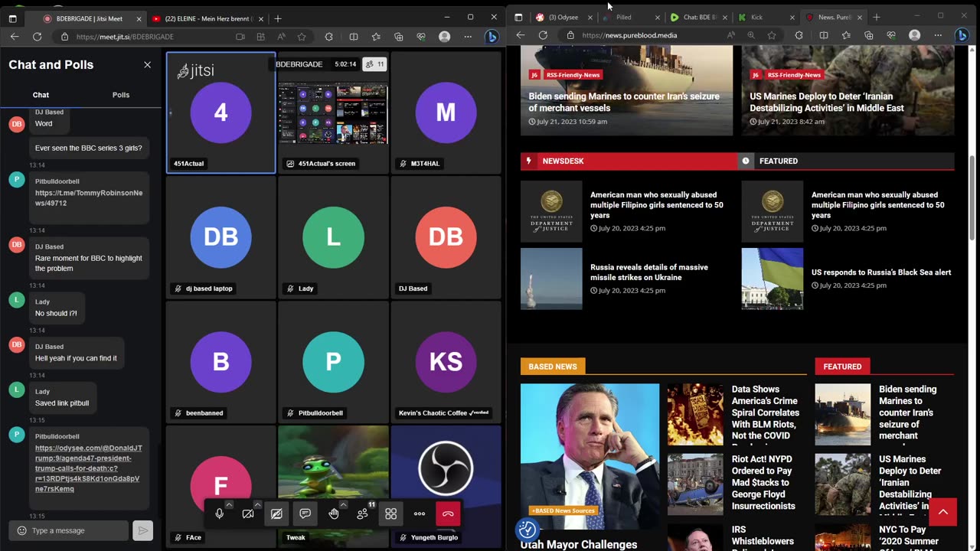980x551 pixels.
Task: Switch to the Pilled tab
Action: (624, 17)
